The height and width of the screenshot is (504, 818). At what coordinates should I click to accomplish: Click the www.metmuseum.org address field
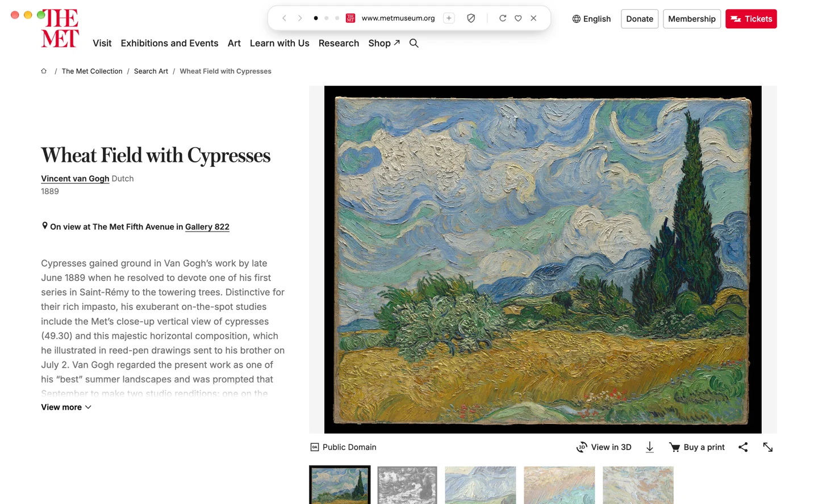coord(398,18)
